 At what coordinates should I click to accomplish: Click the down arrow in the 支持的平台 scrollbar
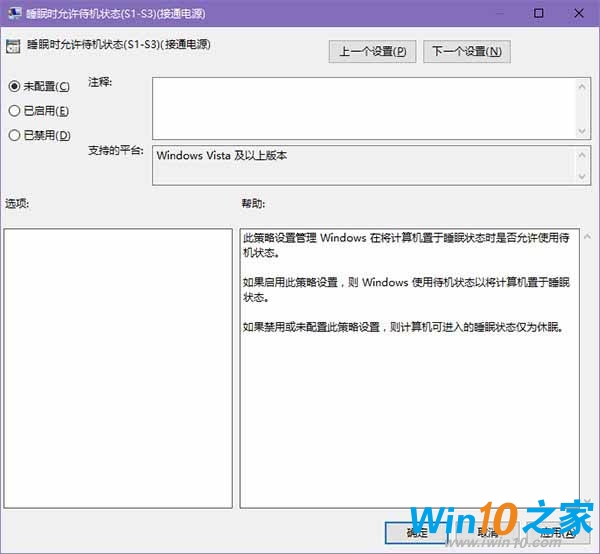(x=582, y=177)
